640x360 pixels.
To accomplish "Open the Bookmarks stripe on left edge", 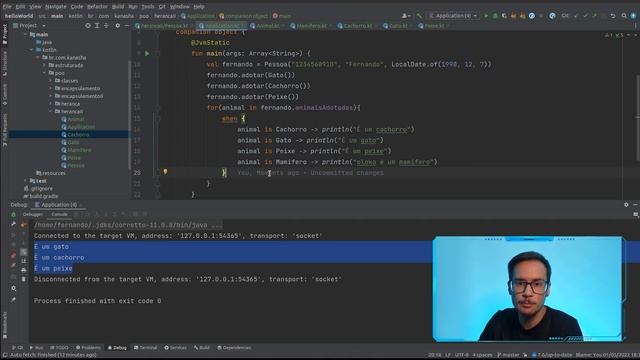I will coord(4,325).
